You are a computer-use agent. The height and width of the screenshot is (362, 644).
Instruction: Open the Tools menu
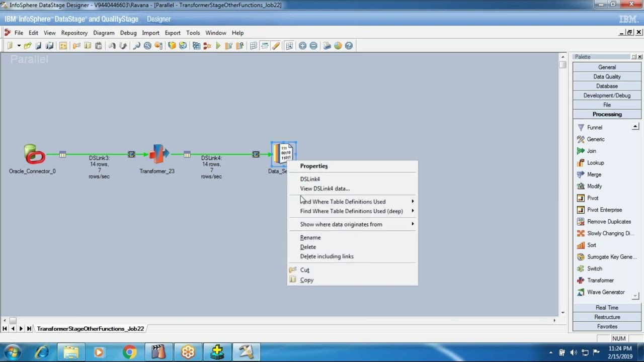[x=193, y=33]
